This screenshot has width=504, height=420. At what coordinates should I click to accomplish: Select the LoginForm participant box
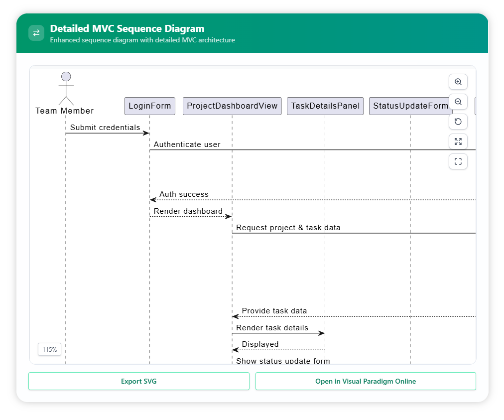149,106
